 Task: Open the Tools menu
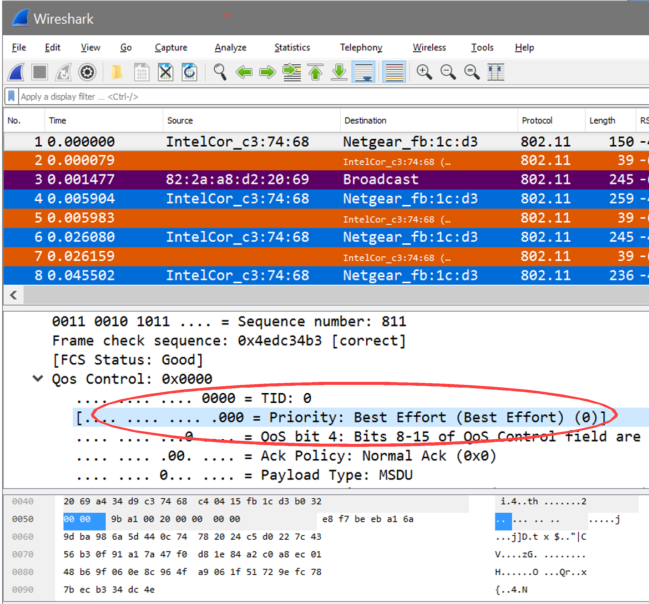point(482,48)
